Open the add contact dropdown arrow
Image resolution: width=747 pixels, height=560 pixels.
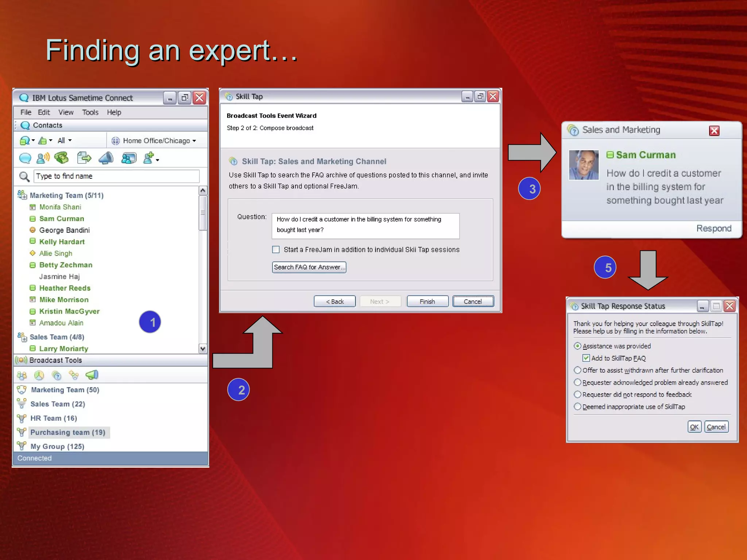tap(157, 160)
